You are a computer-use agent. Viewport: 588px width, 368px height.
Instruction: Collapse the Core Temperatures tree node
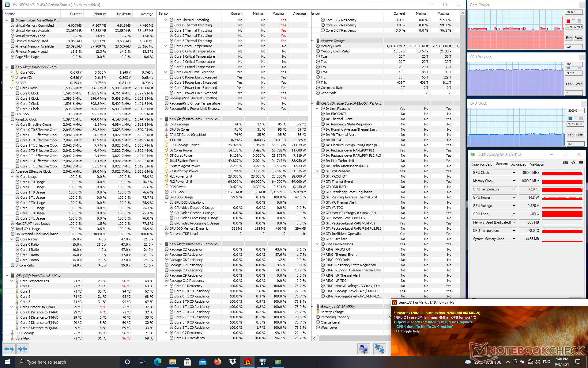(x=12, y=281)
